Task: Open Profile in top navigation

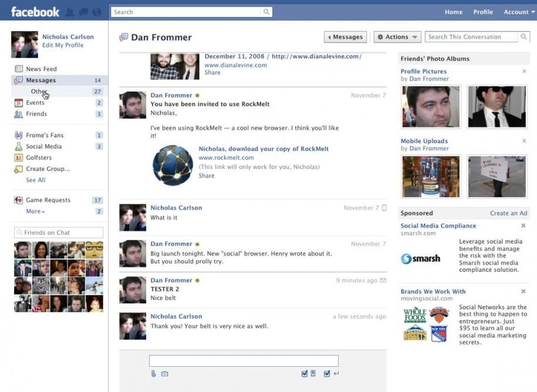Action: click(x=483, y=12)
